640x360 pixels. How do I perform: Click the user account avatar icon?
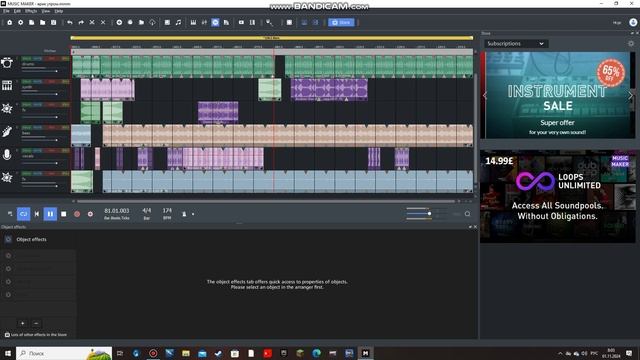point(633,22)
